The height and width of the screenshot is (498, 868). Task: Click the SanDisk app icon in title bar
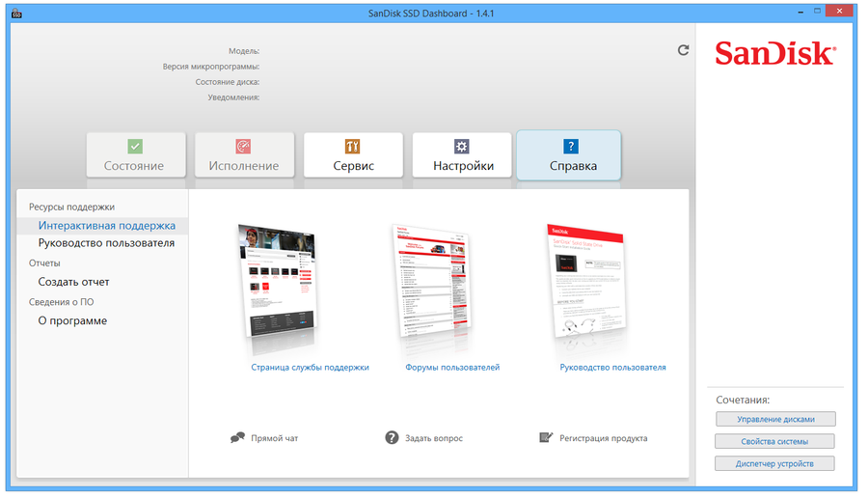16,13
